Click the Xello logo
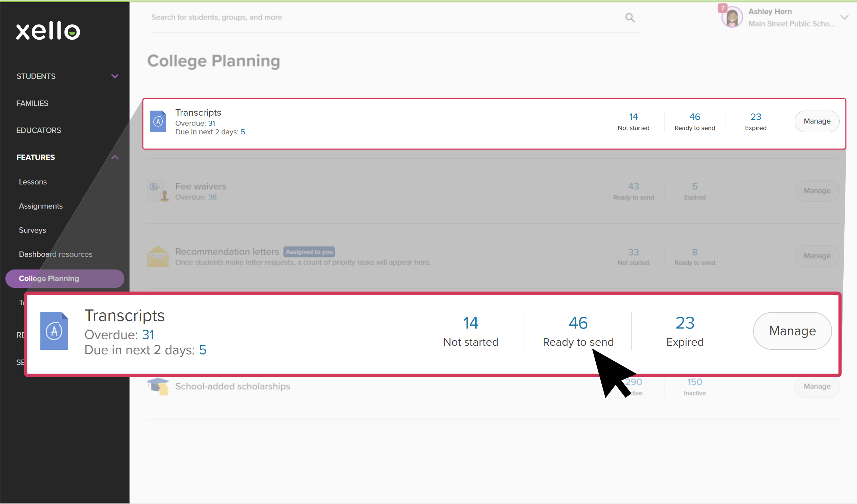Viewport: 857px width, 504px height. click(48, 31)
